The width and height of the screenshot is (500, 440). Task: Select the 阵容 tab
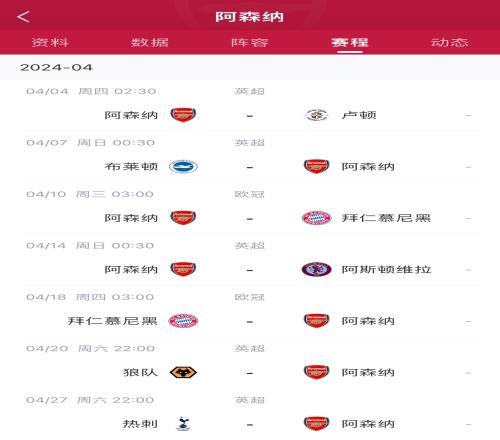[250, 42]
